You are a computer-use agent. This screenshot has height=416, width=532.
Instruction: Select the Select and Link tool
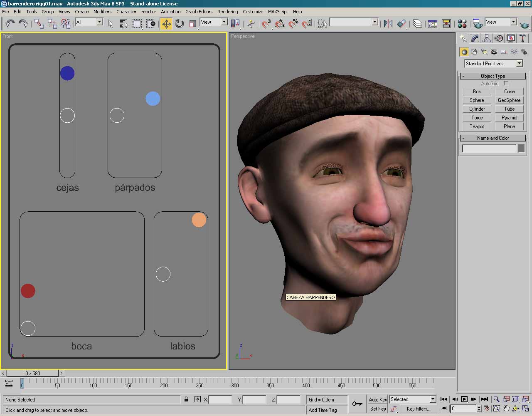pos(39,24)
